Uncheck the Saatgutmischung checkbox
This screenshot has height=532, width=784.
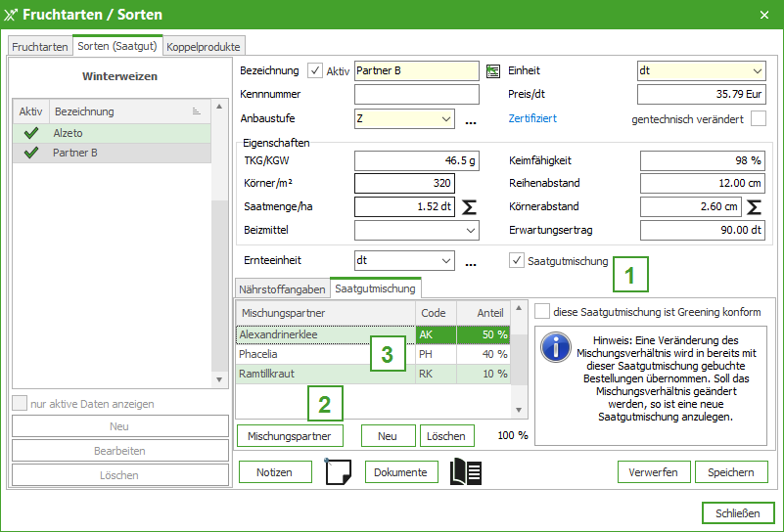[516, 261]
